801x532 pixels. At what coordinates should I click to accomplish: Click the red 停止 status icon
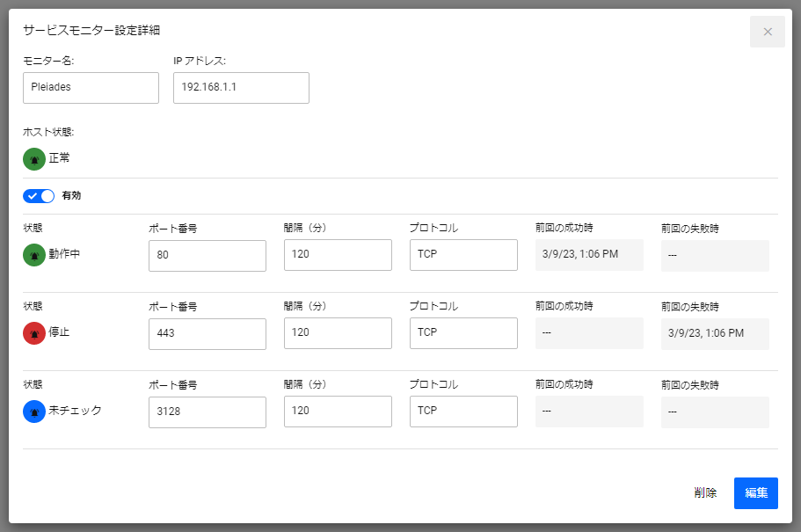34,333
